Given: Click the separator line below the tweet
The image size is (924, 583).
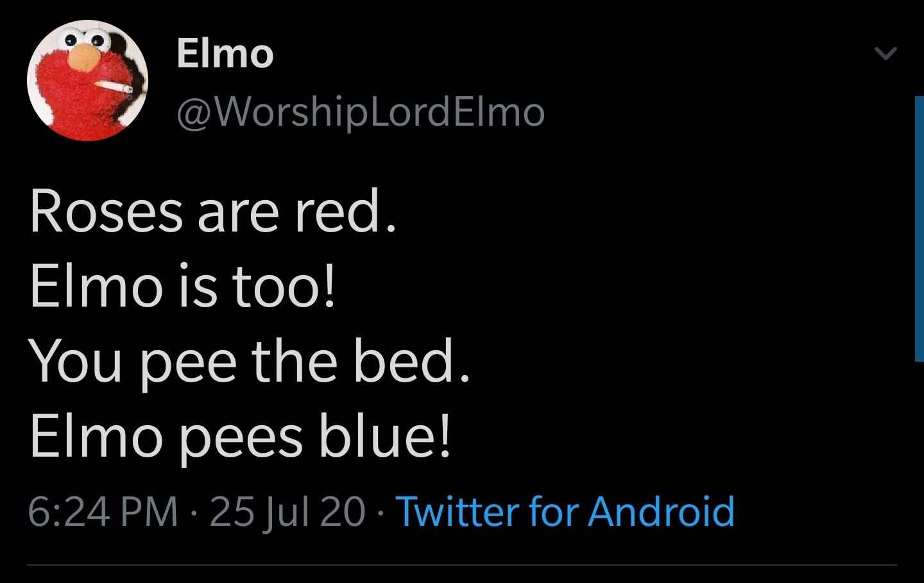Looking at the screenshot, I should point(462,566).
